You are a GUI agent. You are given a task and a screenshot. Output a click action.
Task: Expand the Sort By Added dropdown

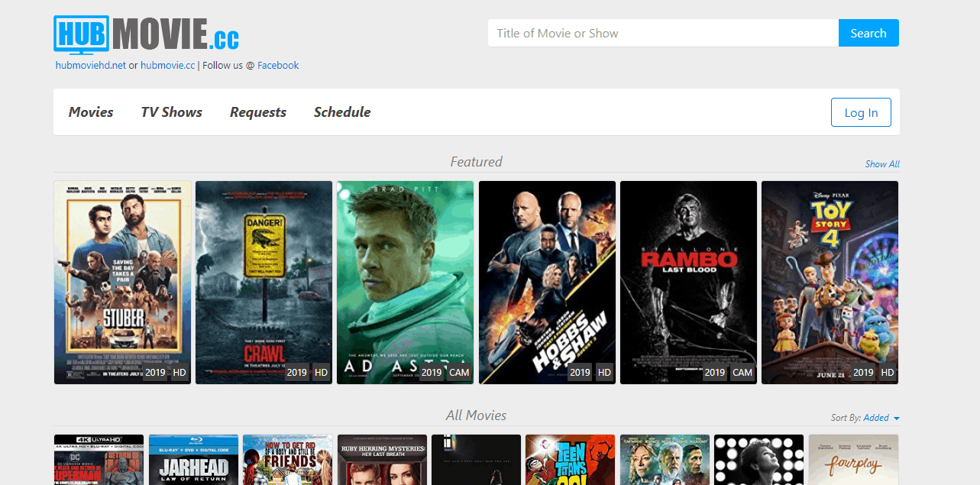tap(881, 418)
